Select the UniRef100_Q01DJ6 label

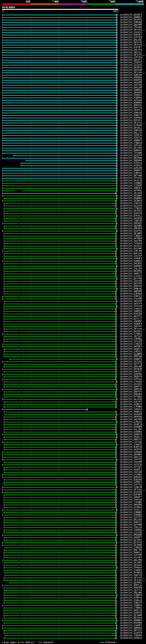(x=131, y=180)
